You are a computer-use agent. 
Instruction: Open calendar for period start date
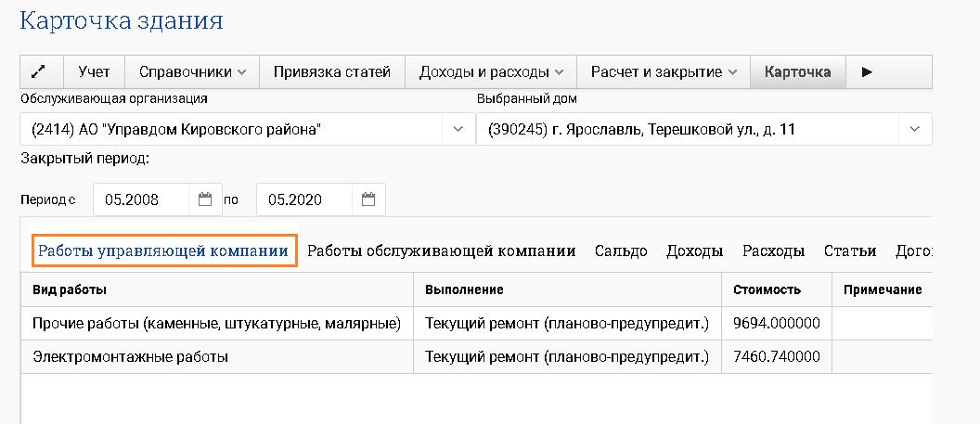coord(205,199)
